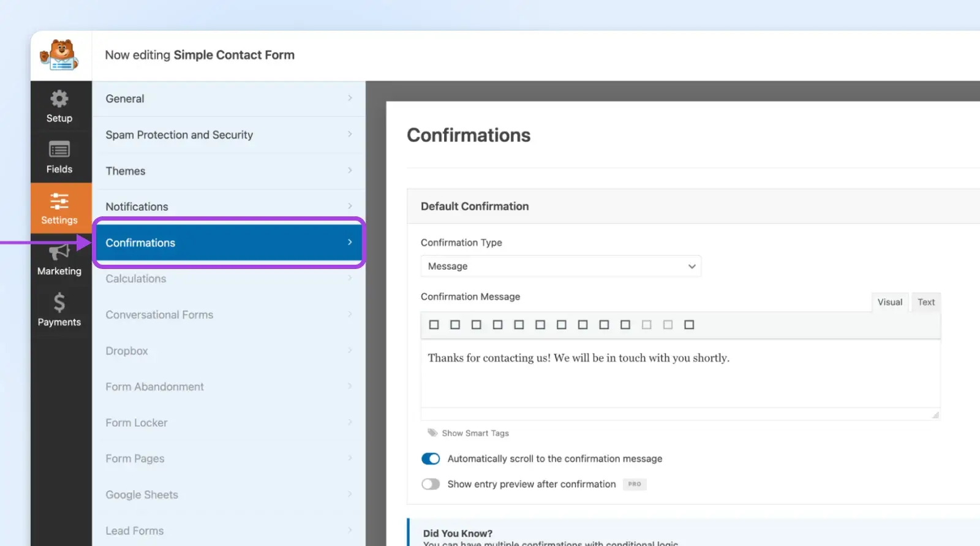Open the Fields panel icon
The image size is (980, 546).
pyautogui.click(x=59, y=150)
